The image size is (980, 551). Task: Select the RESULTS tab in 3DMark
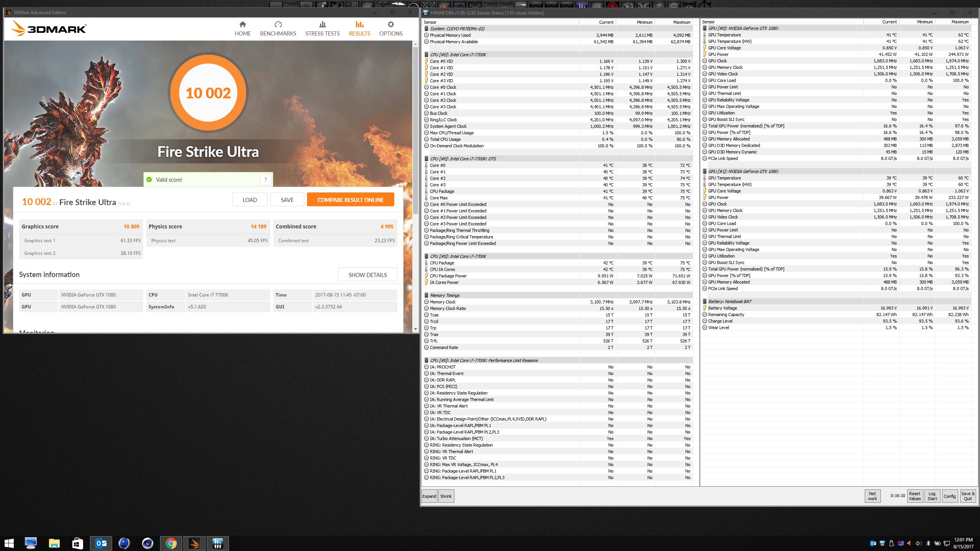pos(359,29)
